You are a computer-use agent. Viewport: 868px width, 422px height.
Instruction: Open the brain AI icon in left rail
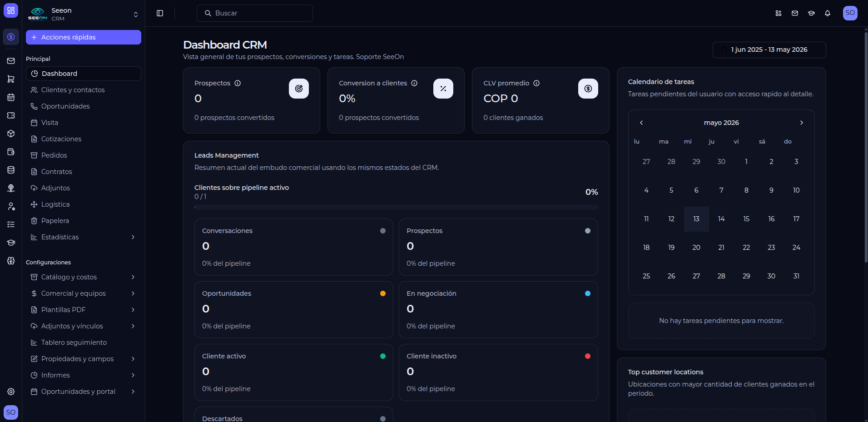tap(11, 261)
